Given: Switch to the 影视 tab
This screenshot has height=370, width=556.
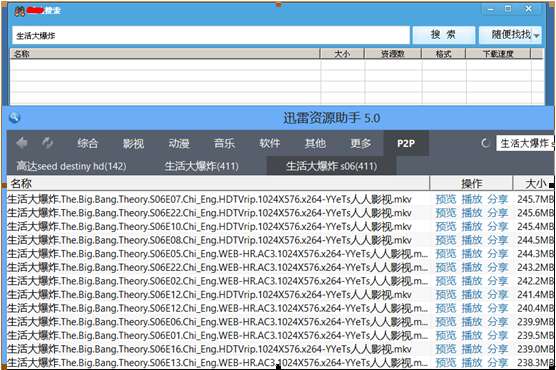Looking at the screenshot, I should 133,143.
